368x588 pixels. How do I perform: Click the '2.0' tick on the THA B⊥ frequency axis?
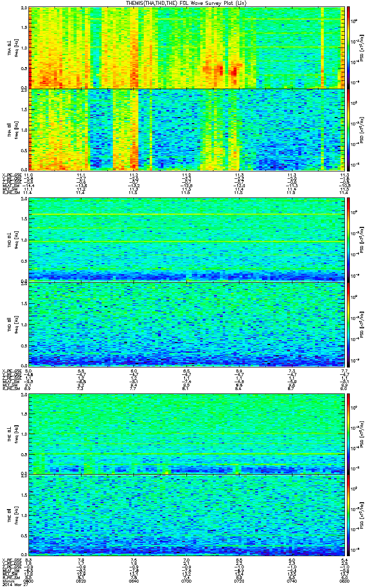[24, 8]
